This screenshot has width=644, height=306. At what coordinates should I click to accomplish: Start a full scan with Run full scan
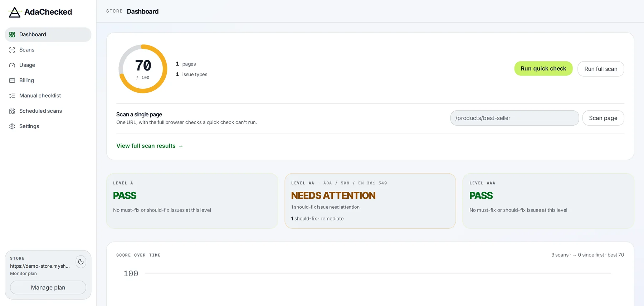tap(601, 69)
